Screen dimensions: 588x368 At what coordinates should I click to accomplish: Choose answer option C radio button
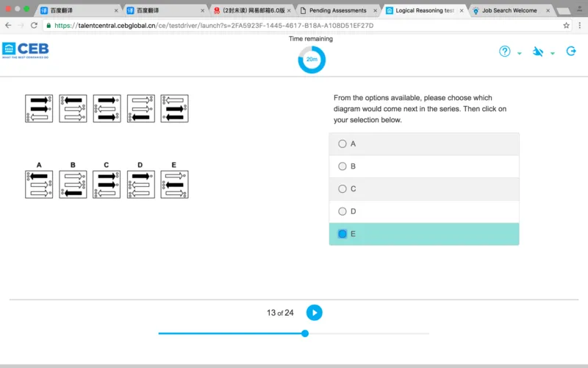(343, 189)
